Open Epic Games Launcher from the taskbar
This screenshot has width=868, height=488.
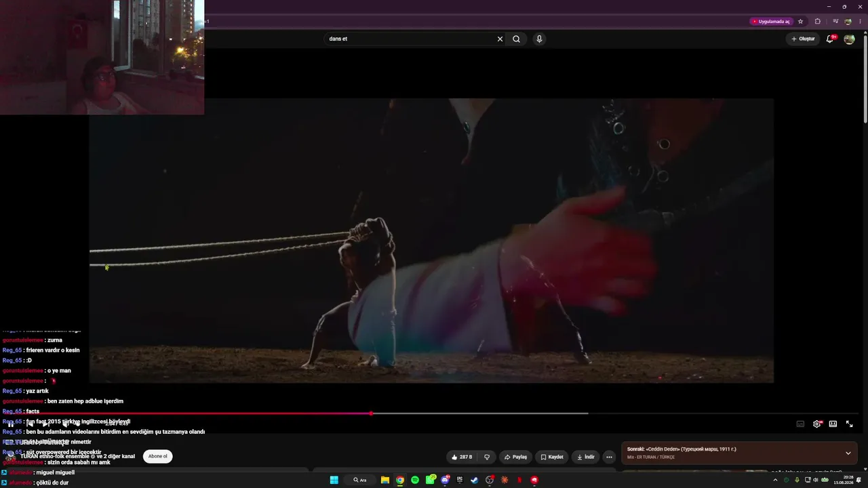pyautogui.click(x=460, y=480)
